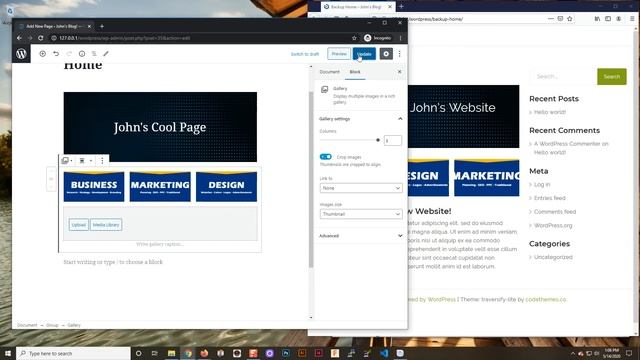Viewport: 640px width, 360px height.
Task: Open the Chrome three-dot menu
Action: (400, 38)
